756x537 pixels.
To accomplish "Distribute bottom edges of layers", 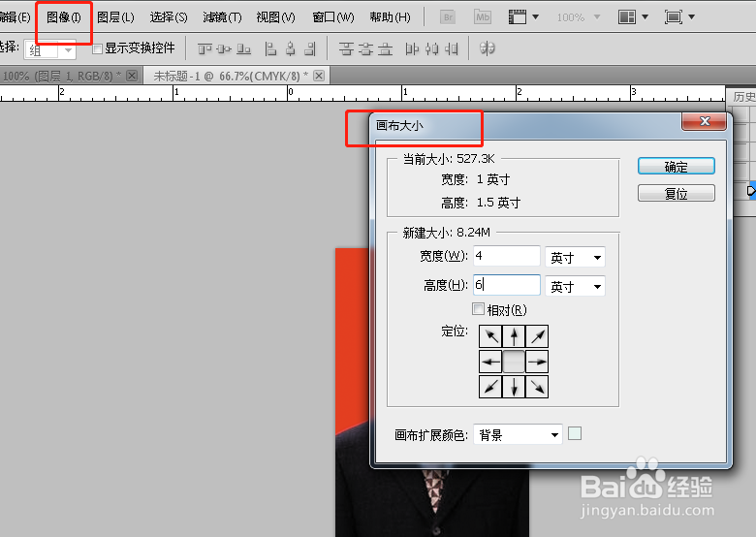I will click(385, 48).
